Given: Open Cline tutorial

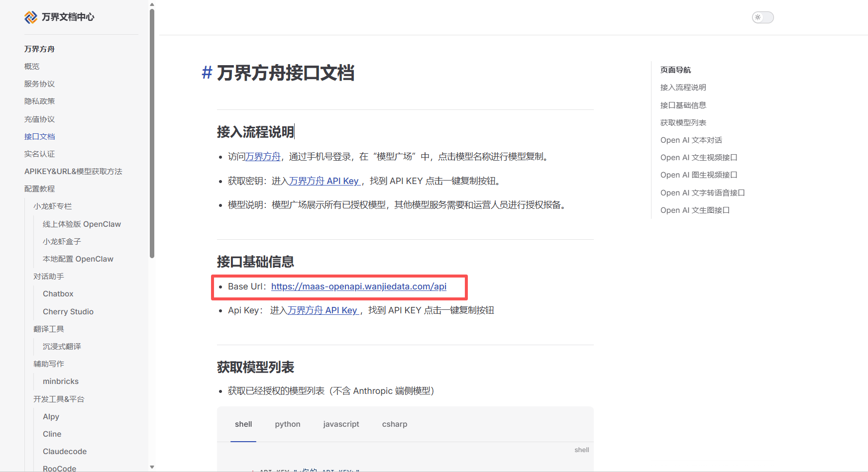Looking at the screenshot, I should point(52,434).
